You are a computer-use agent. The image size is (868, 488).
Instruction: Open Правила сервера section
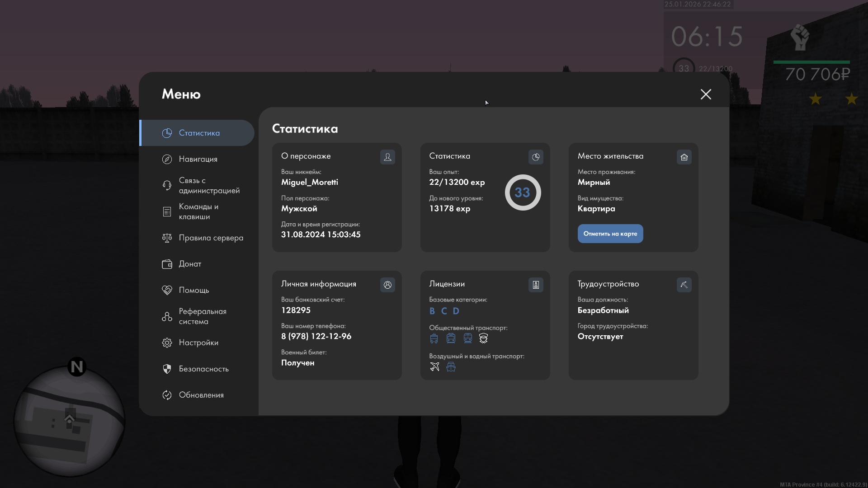click(x=211, y=238)
